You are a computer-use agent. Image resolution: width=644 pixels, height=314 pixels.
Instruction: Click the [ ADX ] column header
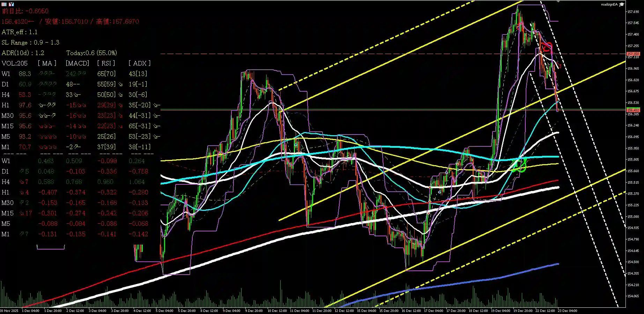[x=140, y=63]
